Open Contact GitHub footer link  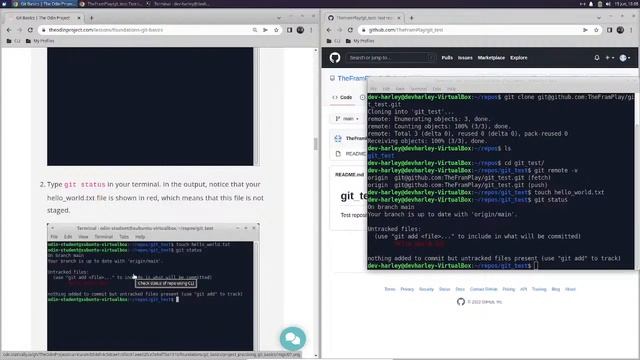pyautogui.click(x=483, y=289)
